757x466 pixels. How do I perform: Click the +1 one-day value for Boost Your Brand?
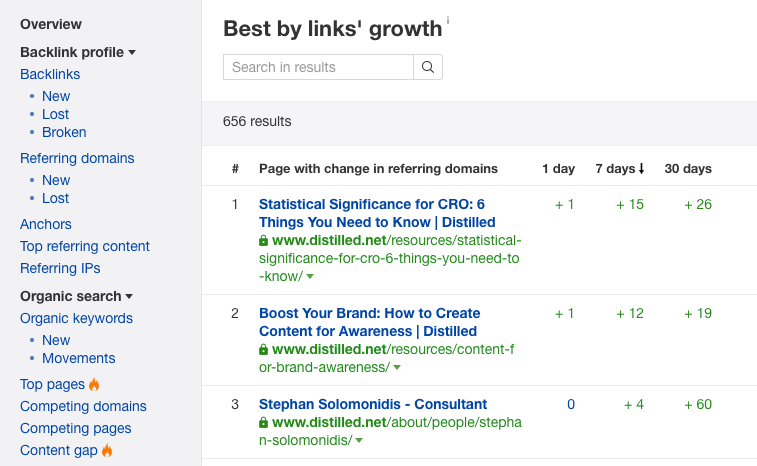(x=564, y=314)
